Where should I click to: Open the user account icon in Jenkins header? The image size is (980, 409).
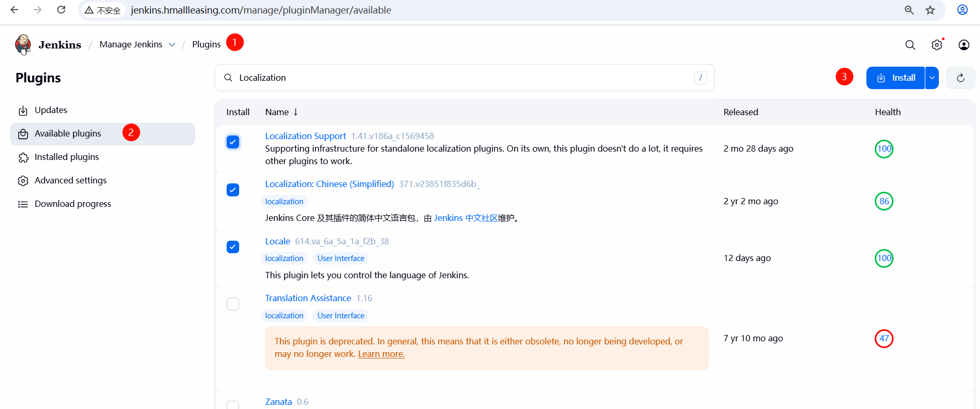(x=963, y=45)
